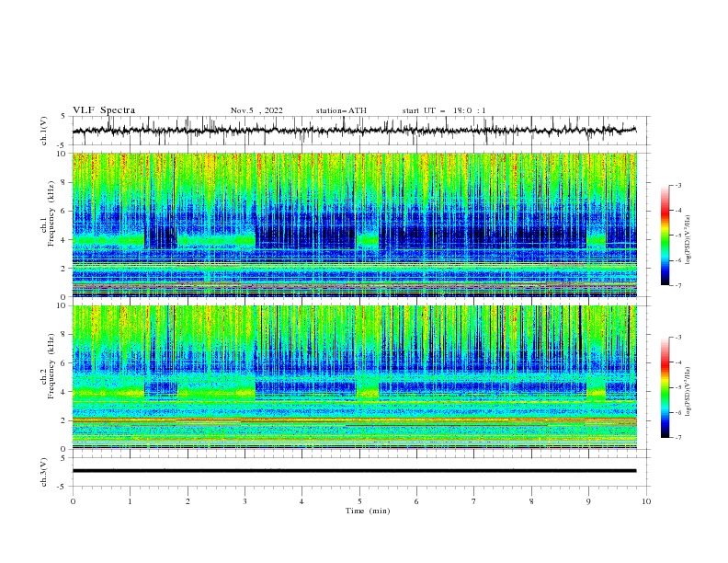This screenshot has width=728, height=563.
Task: Click the 'ch.3(V)' axis label
Action: coord(44,472)
